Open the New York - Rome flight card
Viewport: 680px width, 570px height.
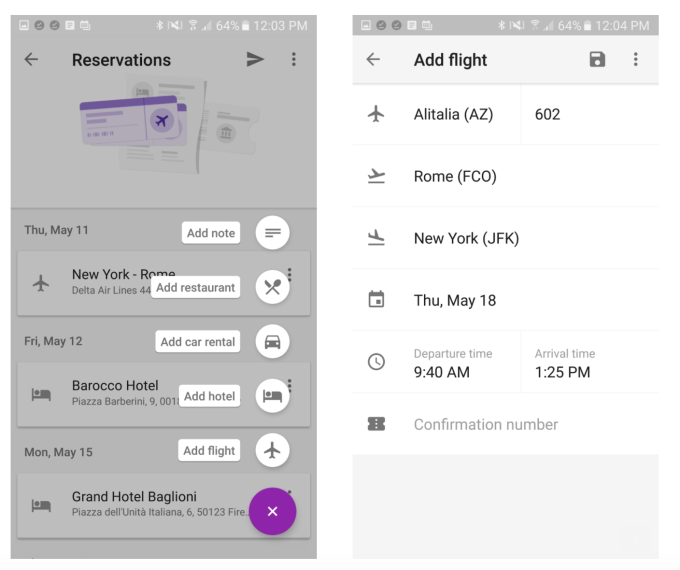163,283
